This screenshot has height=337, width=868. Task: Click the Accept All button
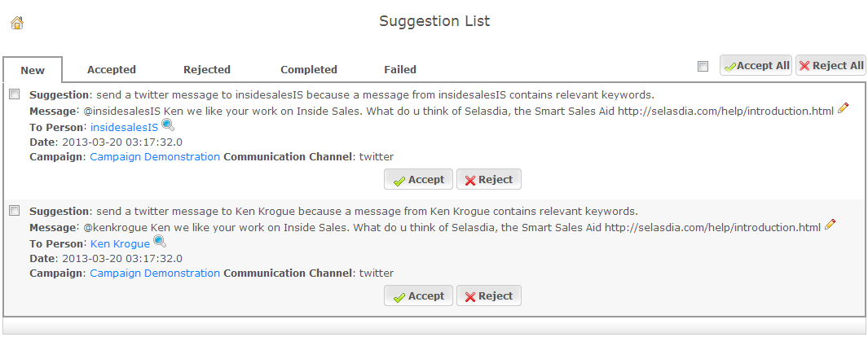click(756, 65)
